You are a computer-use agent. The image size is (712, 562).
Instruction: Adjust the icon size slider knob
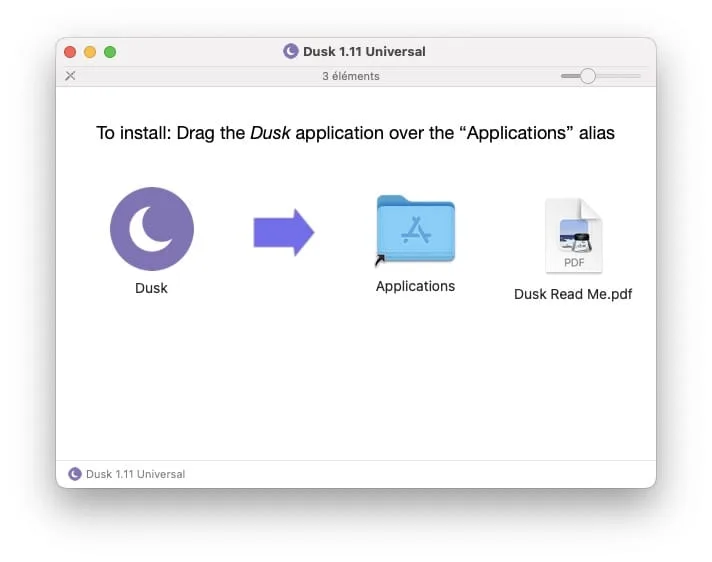[588, 76]
